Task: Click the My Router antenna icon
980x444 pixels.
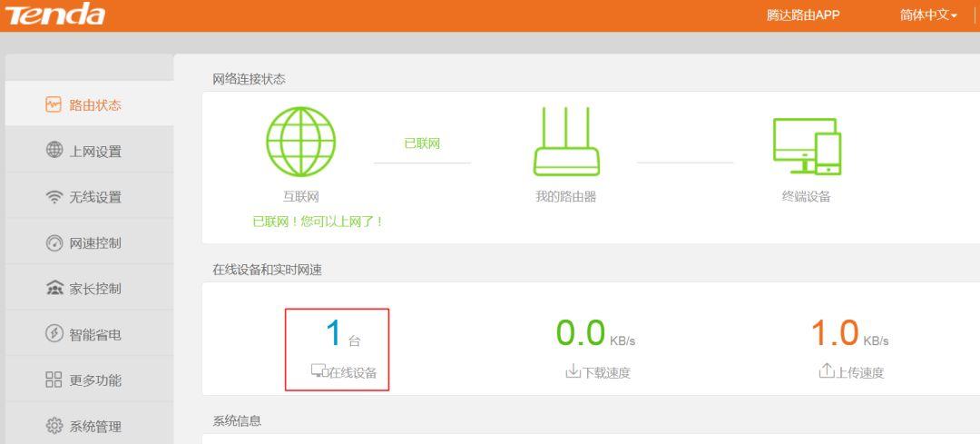Action: 566,142
